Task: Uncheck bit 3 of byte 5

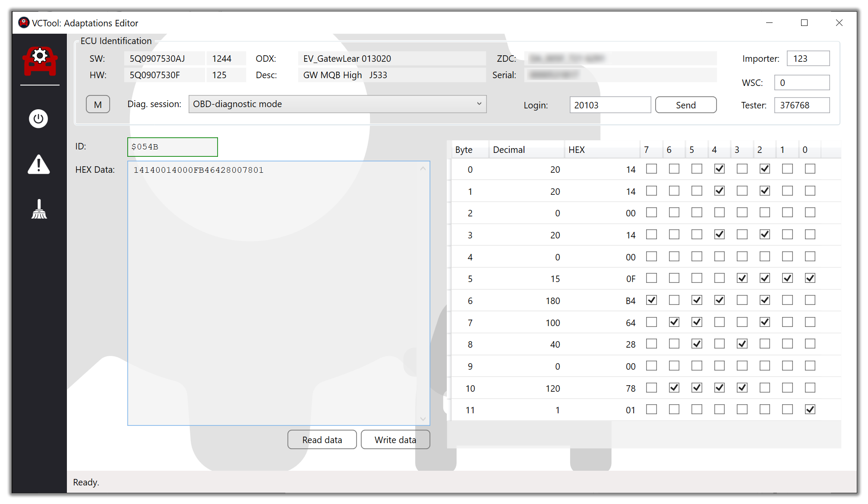Action: coord(742,278)
